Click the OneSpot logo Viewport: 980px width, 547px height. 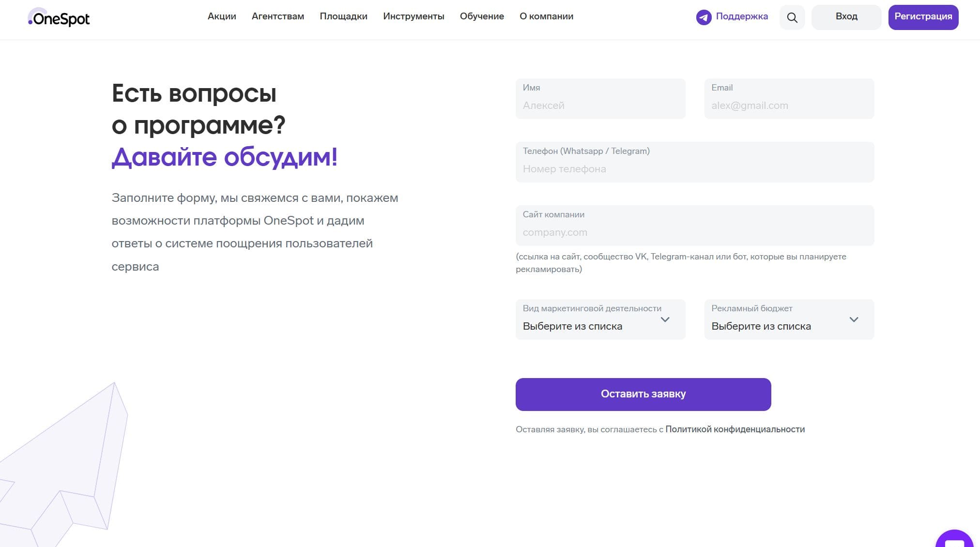click(x=59, y=18)
